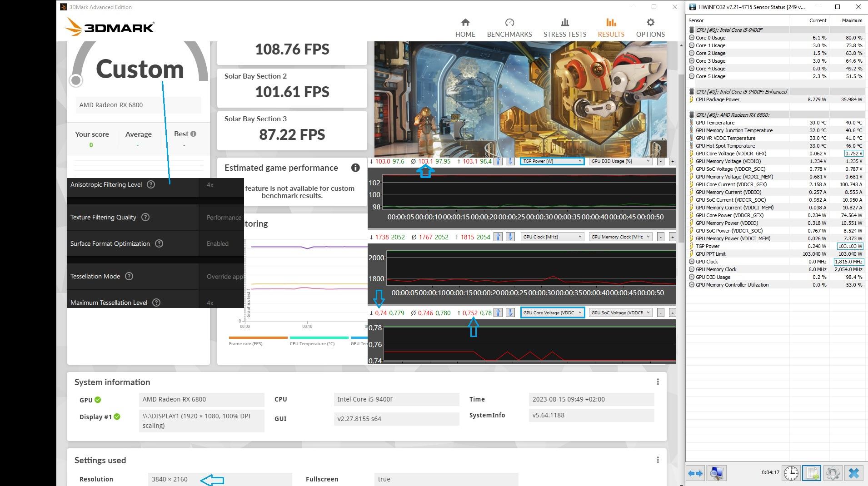Click the Solar Bay benchmark screenshot image

click(520, 99)
